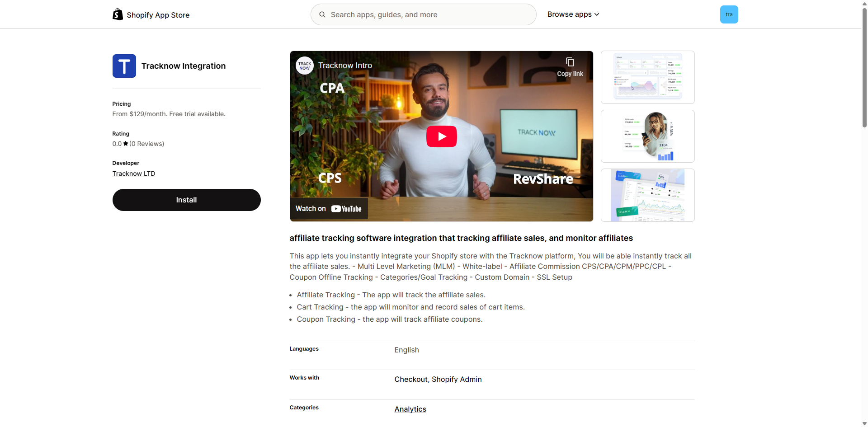The width and height of the screenshot is (868, 427).
Task: View the thumbnail with woman holding phone
Action: point(647,136)
